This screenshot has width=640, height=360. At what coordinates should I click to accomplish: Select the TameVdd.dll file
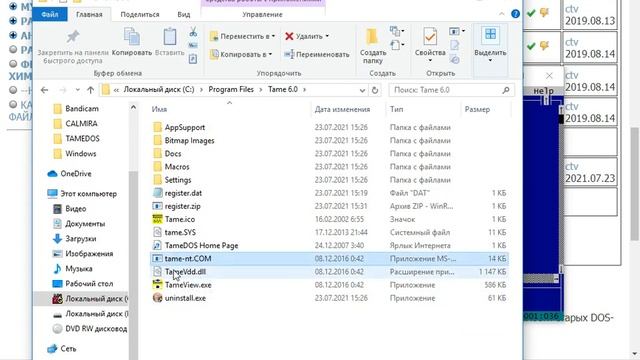click(x=329, y=272)
